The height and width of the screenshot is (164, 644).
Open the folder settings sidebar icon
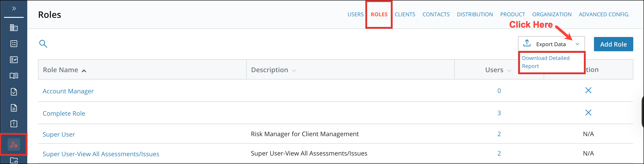tap(14, 160)
